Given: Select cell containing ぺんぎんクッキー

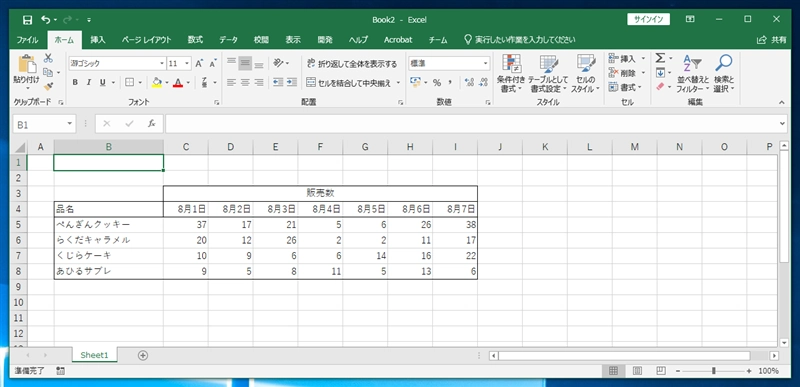Looking at the screenshot, I should tap(109, 224).
